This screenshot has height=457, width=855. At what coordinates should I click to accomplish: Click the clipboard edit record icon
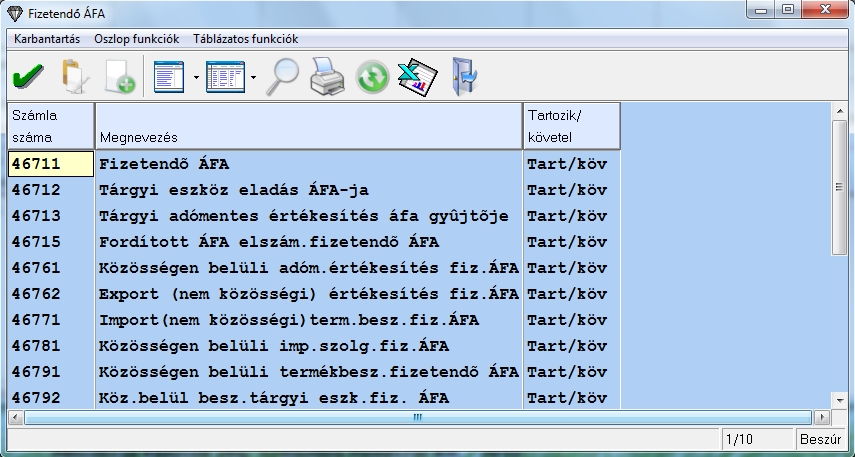(74, 76)
